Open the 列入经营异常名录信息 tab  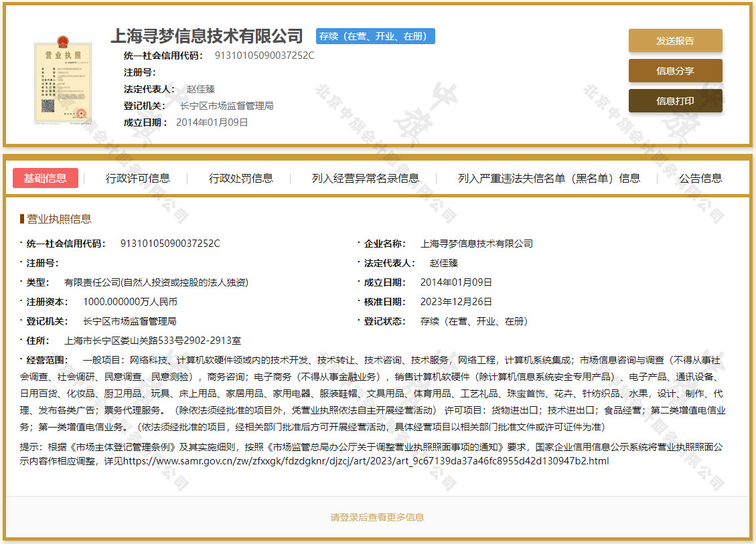pos(366,178)
